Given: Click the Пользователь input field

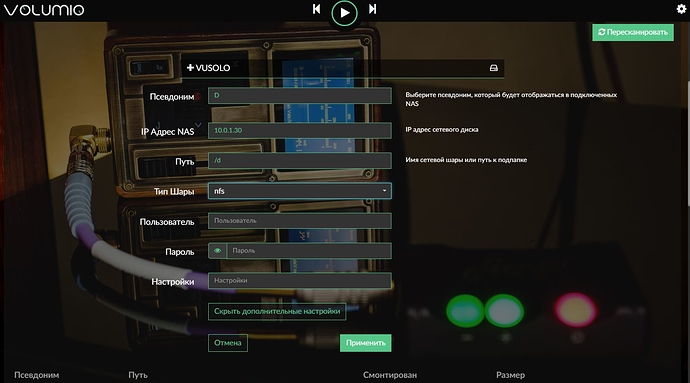Looking at the screenshot, I should tap(300, 221).
